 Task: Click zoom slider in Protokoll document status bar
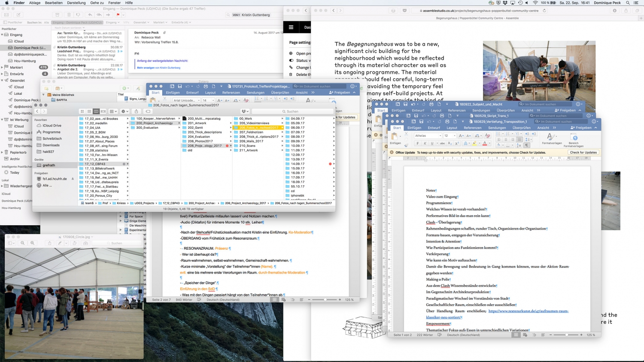tap(325, 300)
